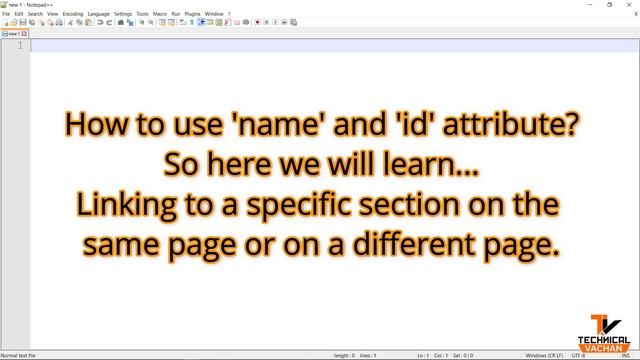Open the Define Your Language icon

pyautogui.click(x=210, y=22)
